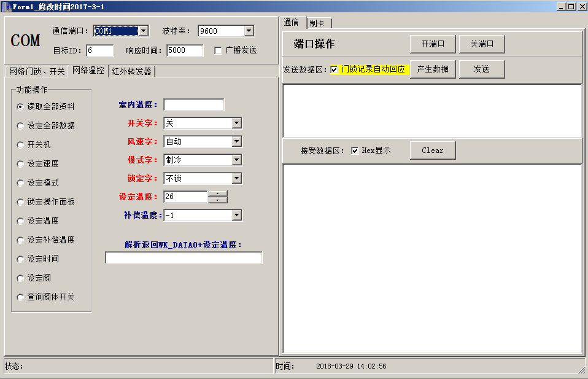
Task: Expand the 风速字 dropdown
Action: (x=237, y=142)
